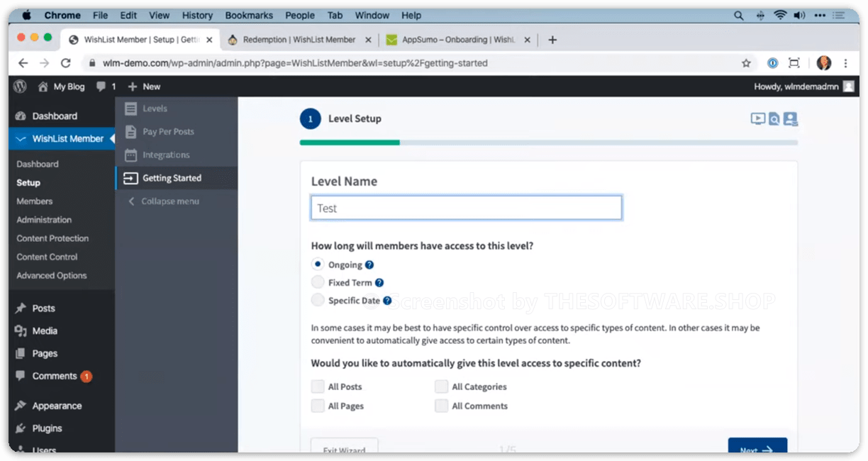Open the Bookmarks menu
Image resolution: width=868 pixels, height=461 pixels.
click(x=249, y=15)
